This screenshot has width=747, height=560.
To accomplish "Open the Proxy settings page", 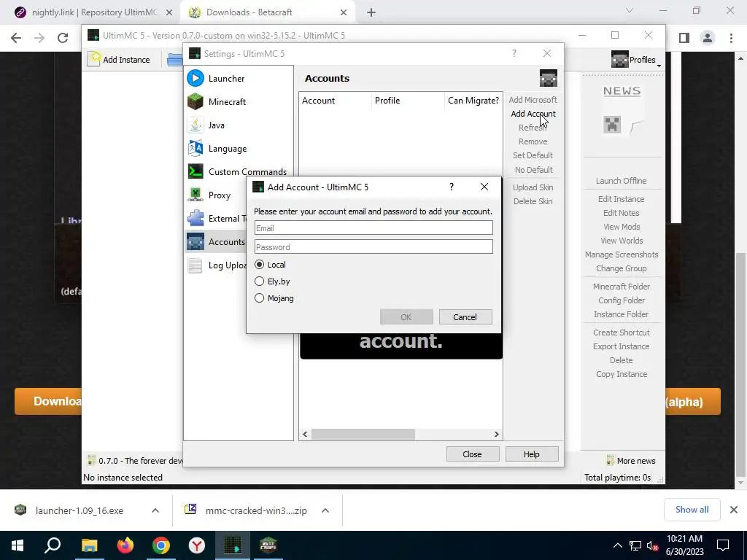I will point(217,195).
